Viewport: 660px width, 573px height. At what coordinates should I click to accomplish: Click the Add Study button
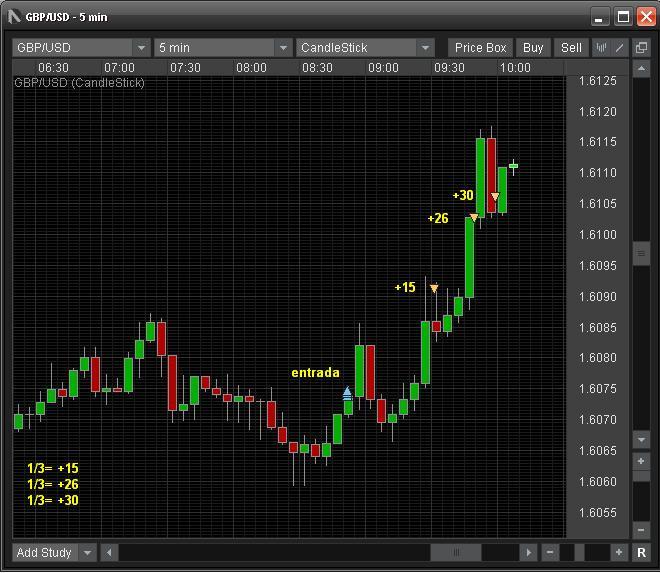coord(44,553)
